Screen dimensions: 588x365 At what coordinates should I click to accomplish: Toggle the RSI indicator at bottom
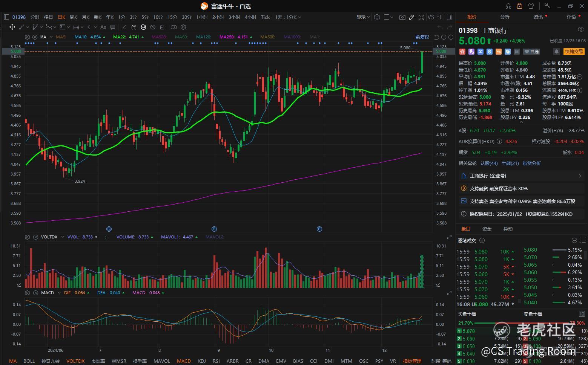point(216,361)
